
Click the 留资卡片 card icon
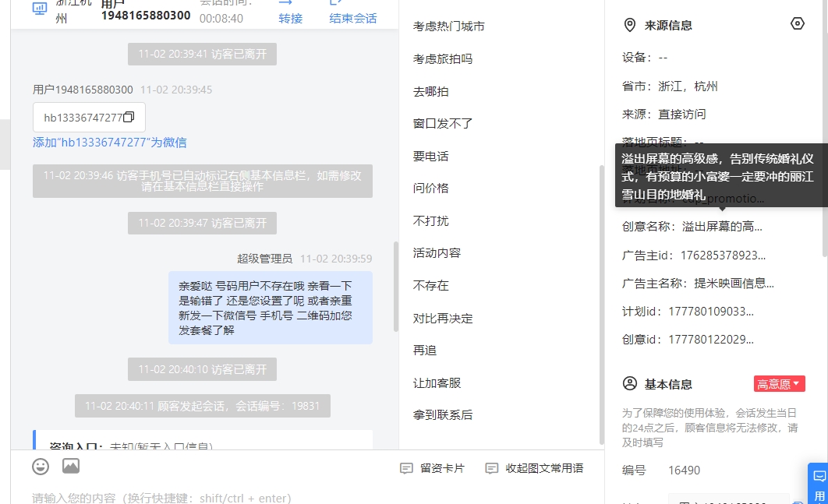point(406,469)
